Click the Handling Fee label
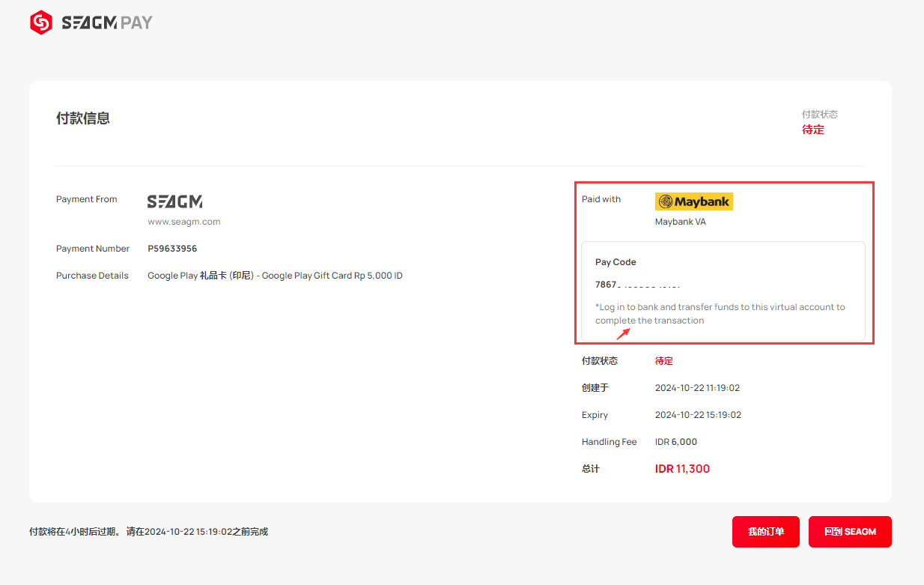Image resolution: width=924 pixels, height=585 pixels. tap(610, 442)
